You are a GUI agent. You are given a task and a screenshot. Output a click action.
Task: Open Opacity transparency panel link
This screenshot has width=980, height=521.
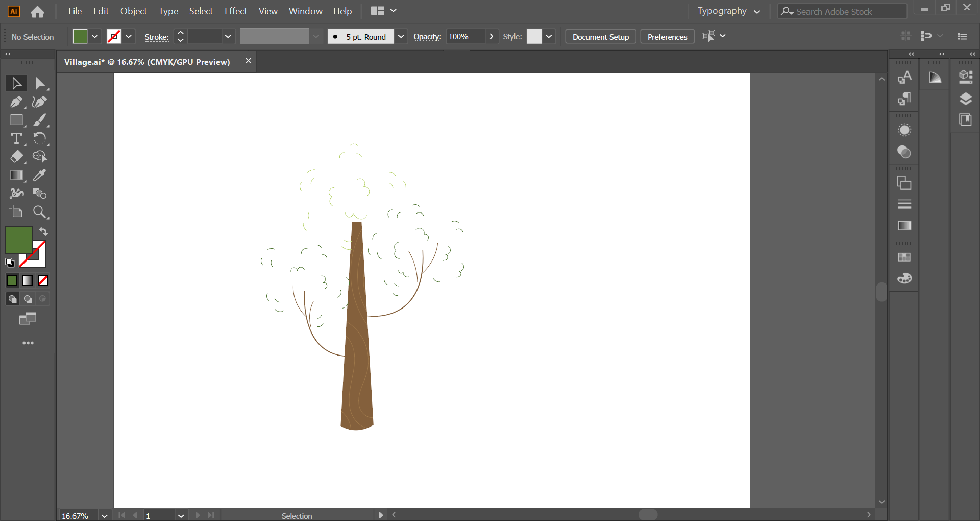[428, 37]
